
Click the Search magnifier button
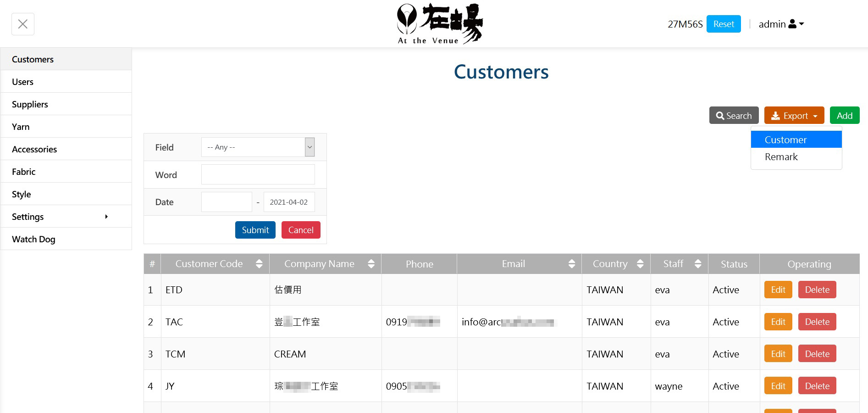734,116
